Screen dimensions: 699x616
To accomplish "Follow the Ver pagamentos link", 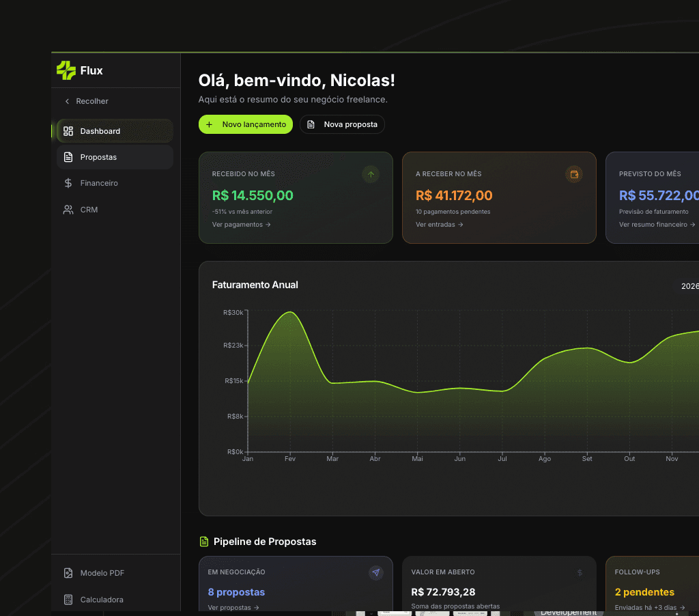I will pyautogui.click(x=241, y=225).
